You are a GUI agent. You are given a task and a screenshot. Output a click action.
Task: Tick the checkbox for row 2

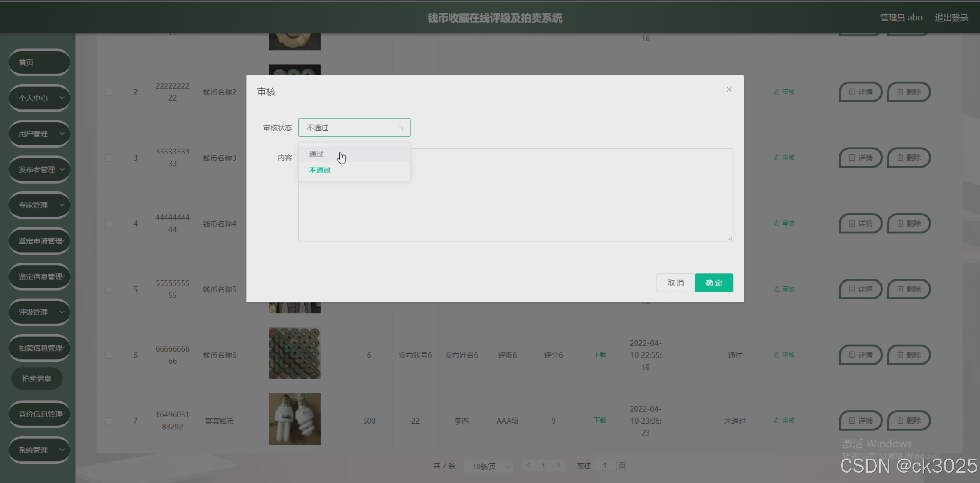click(x=109, y=92)
